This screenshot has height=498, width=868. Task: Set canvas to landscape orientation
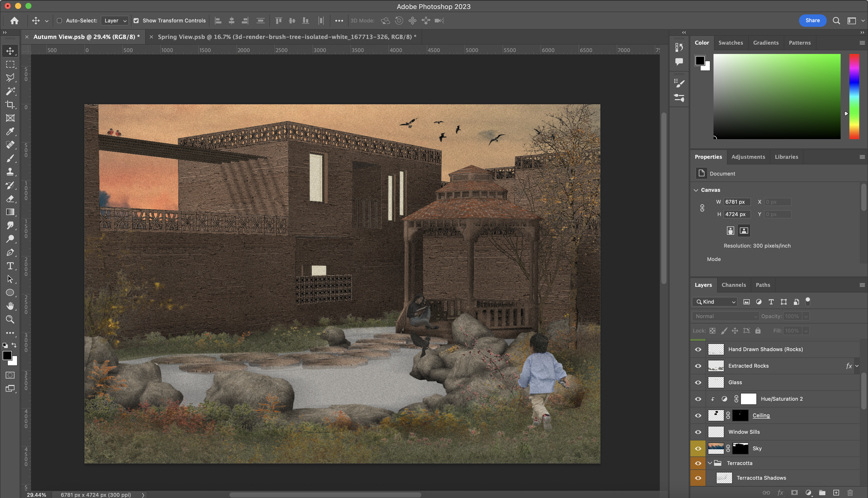[x=744, y=230]
